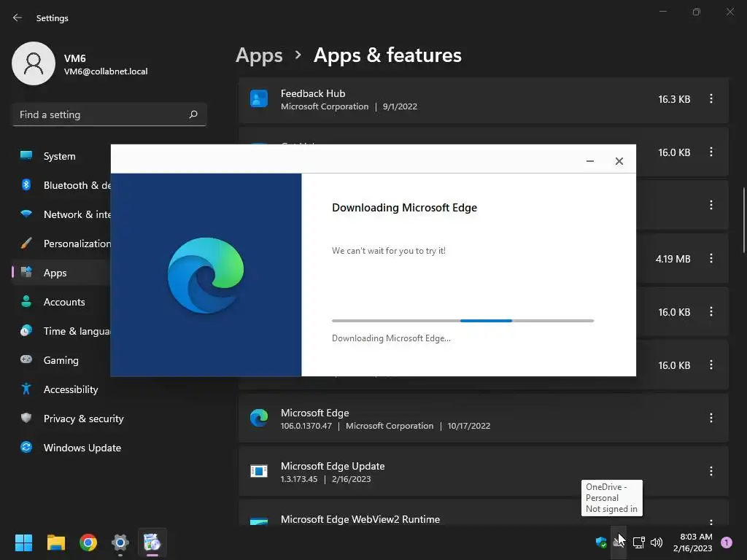Close the Edge download dialog
The image size is (747, 560).
619,161
